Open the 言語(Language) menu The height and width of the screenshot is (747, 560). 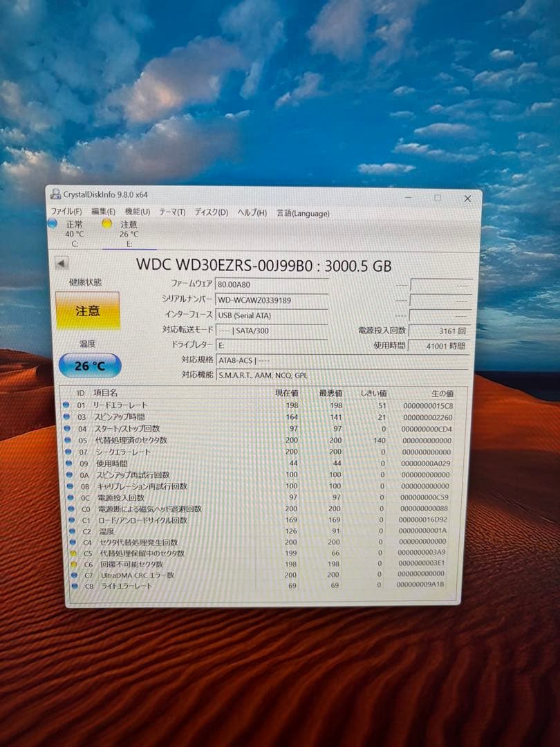pos(303,214)
